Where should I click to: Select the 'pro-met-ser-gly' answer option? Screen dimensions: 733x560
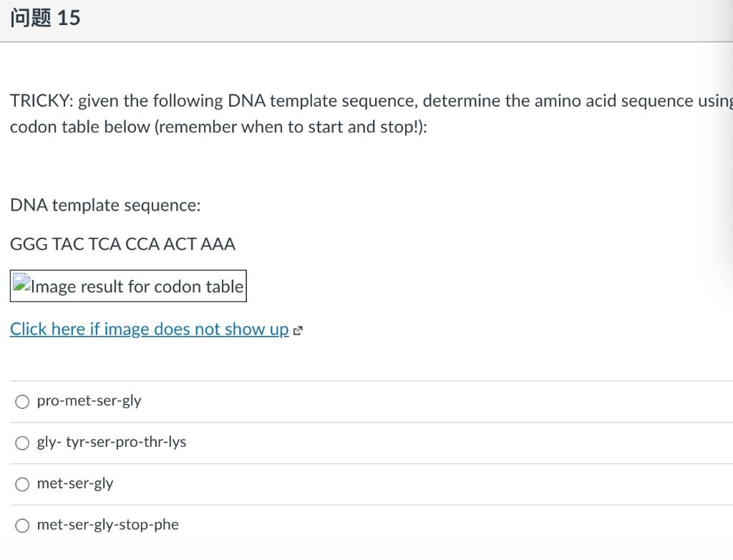22,402
